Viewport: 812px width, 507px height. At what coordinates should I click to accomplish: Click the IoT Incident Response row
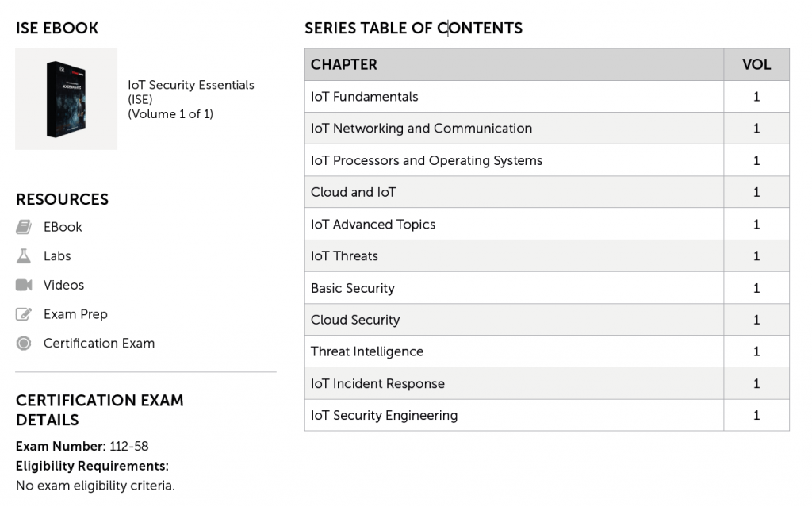[377, 383]
